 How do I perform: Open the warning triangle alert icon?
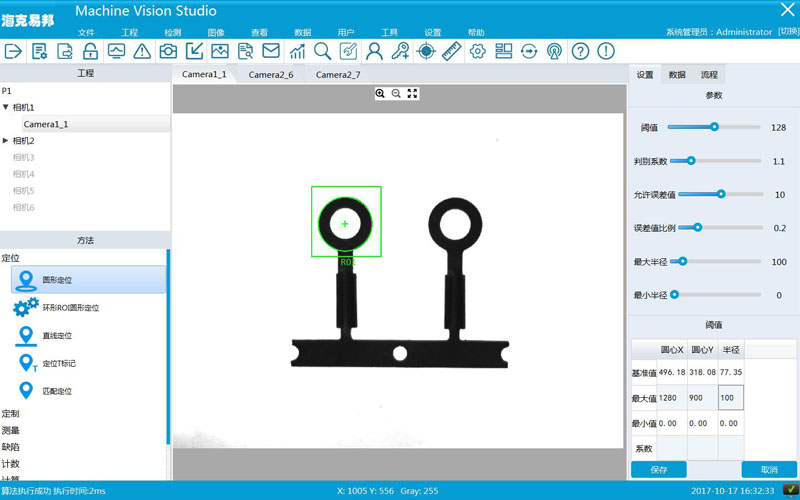pos(142,51)
